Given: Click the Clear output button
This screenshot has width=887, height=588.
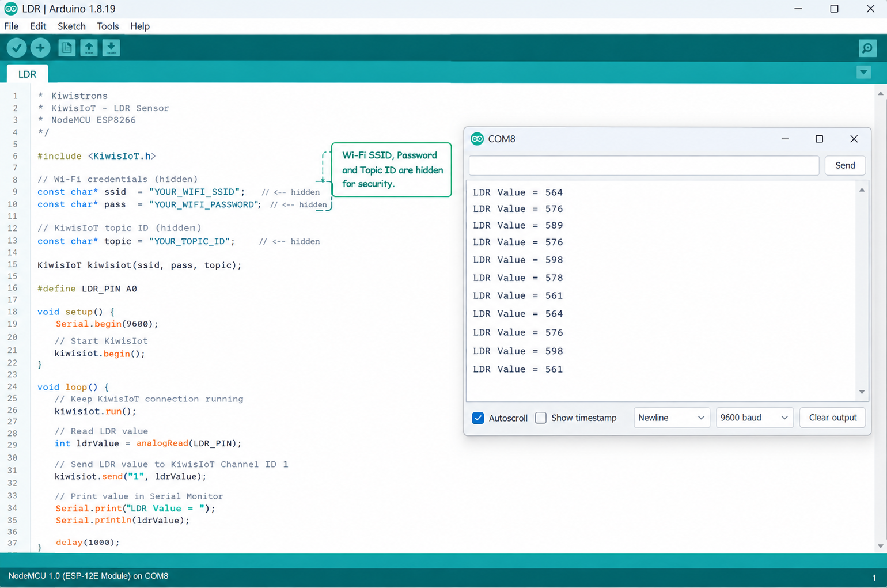Looking at the screenshot, I should (x=832, y=418).
